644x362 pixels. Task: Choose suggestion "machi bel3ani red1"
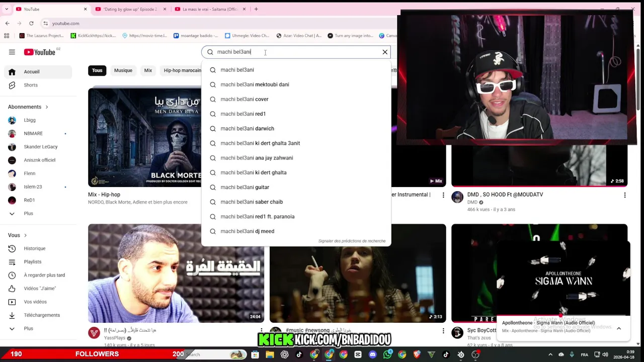click(296, 114)
